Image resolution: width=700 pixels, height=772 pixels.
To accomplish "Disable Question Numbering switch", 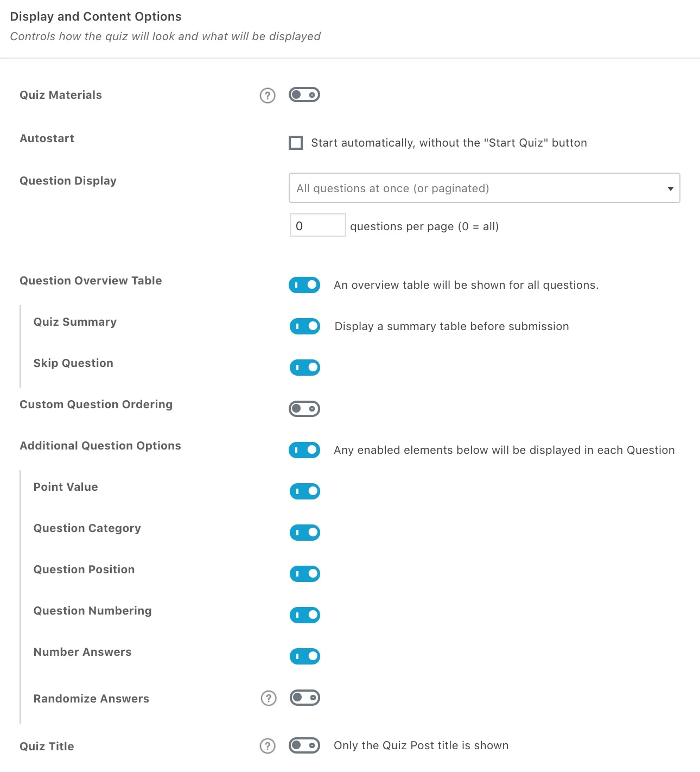I will click(305, 615).
